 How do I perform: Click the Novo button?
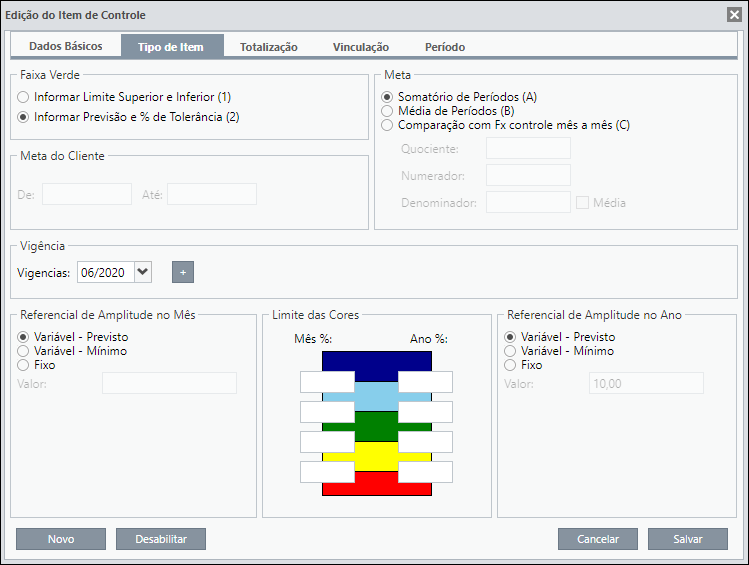[61, 539]
